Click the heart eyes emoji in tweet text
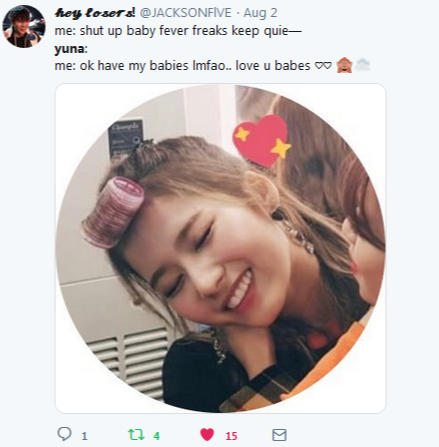The image size is (439, 447). click(x=323, y=66)
